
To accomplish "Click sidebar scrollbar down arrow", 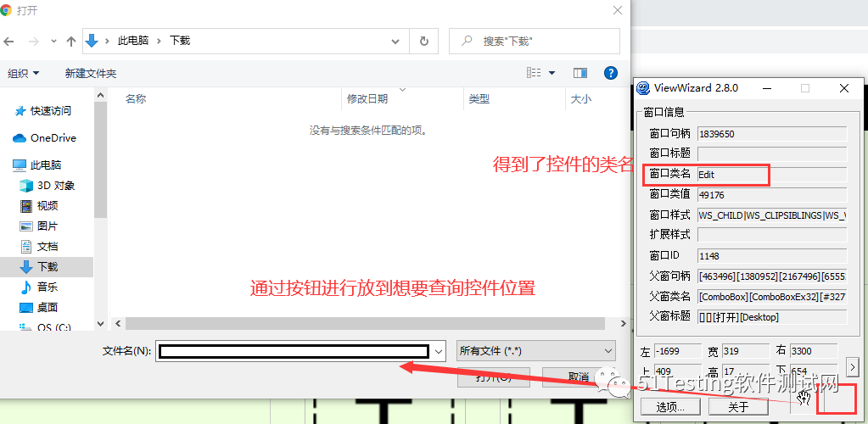I will coord(100,323).
